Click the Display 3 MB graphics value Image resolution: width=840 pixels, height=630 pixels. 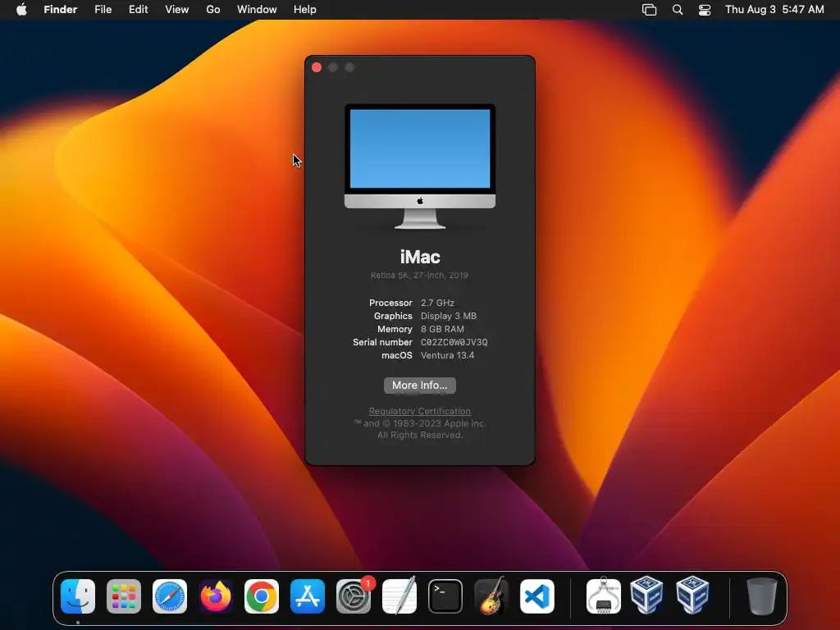449,316
